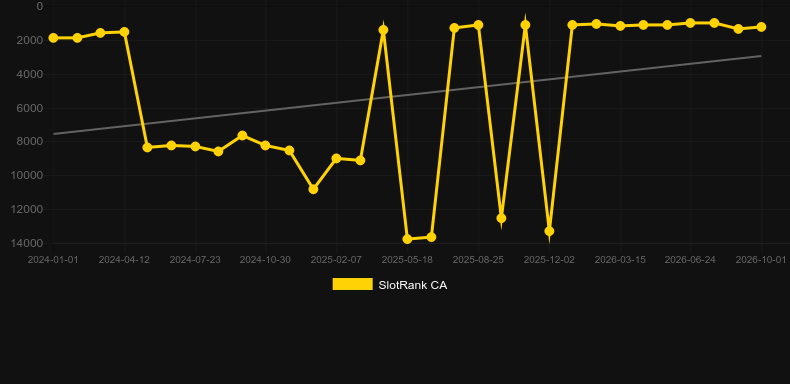Click x-axis label 2026-06-24
Viewport: 790px width, 384px height.
pos(690,260)
